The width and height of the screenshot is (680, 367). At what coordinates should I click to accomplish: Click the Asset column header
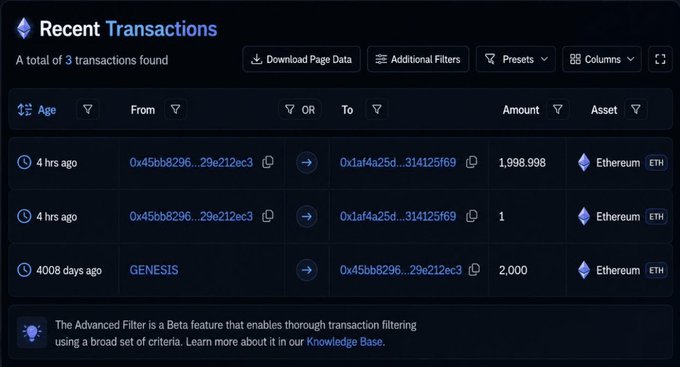604,110
